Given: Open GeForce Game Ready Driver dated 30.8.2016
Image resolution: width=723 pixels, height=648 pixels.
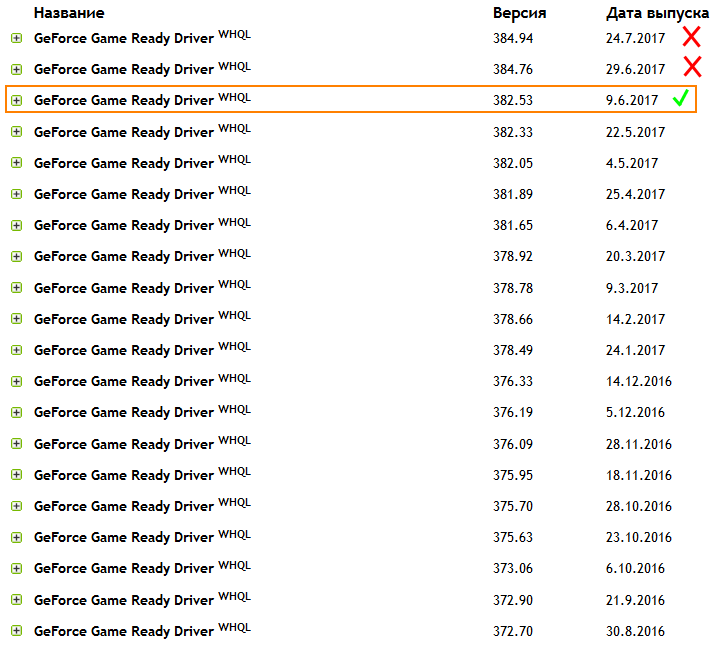Looking at the screenshot, I should pyautogui.click(x=142, y=630).
